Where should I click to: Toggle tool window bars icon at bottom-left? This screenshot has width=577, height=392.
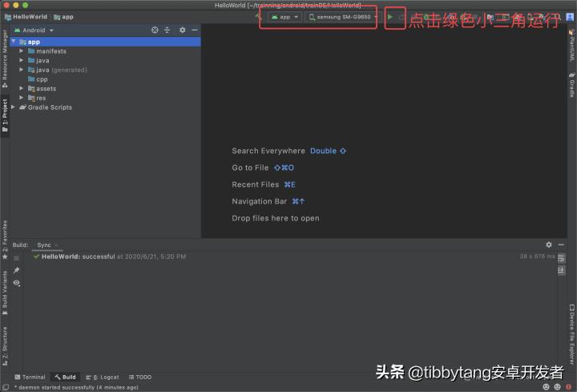tap(5, 387)
